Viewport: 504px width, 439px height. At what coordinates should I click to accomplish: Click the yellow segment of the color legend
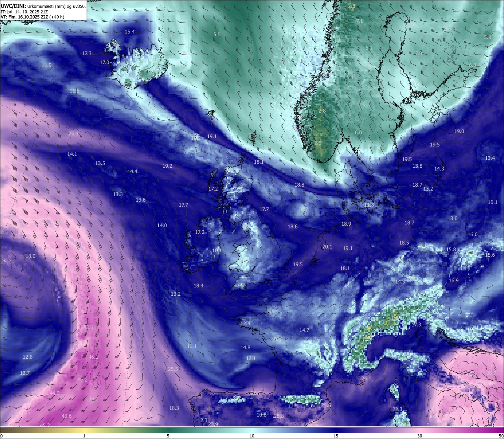(x=84, y=430)
